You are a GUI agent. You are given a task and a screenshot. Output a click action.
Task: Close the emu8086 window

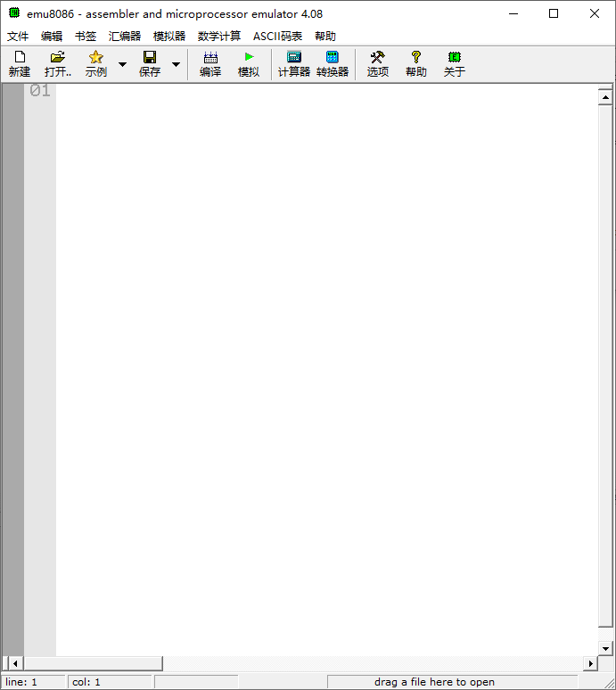(595, 13)
